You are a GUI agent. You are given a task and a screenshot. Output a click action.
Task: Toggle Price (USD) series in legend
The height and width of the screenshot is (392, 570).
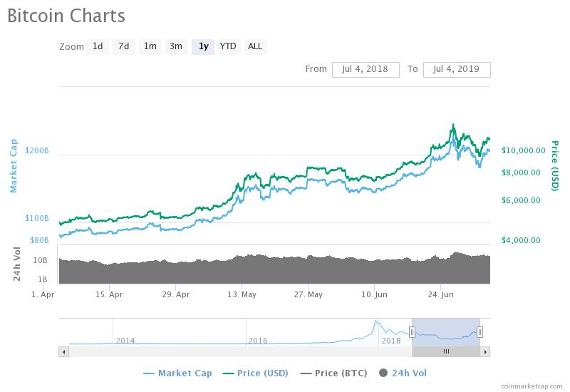click(x=255, y=373)
